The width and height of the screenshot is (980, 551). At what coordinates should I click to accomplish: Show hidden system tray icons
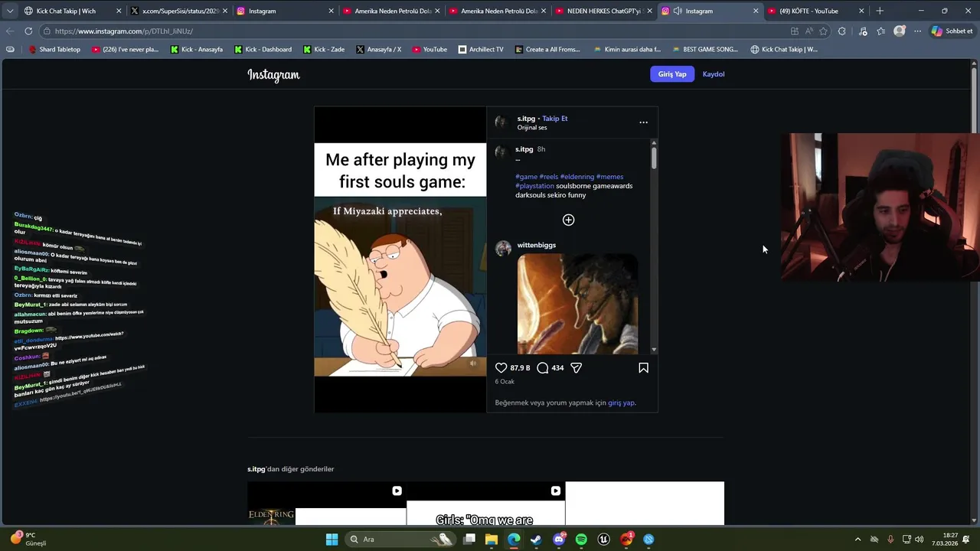[857, 540]
